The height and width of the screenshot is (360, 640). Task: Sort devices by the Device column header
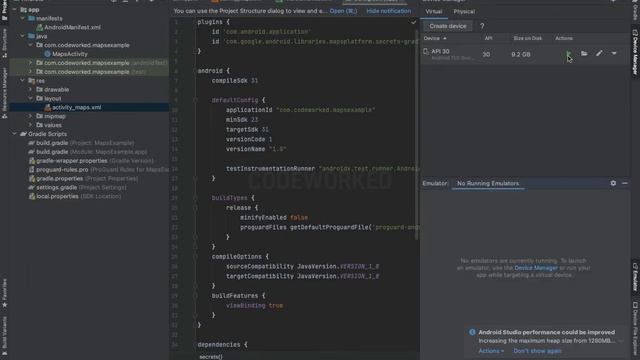(435, 38)
